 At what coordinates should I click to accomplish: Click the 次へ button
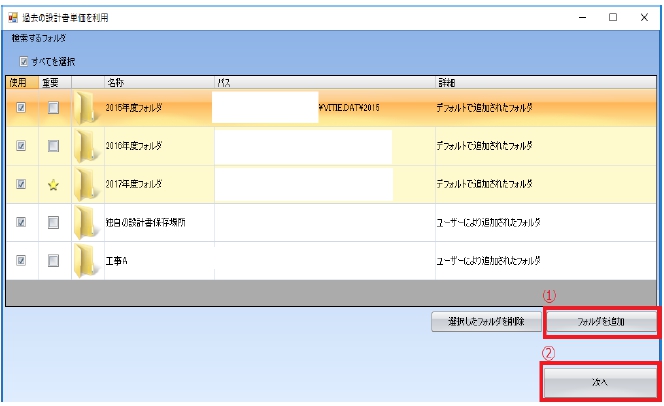599,381
